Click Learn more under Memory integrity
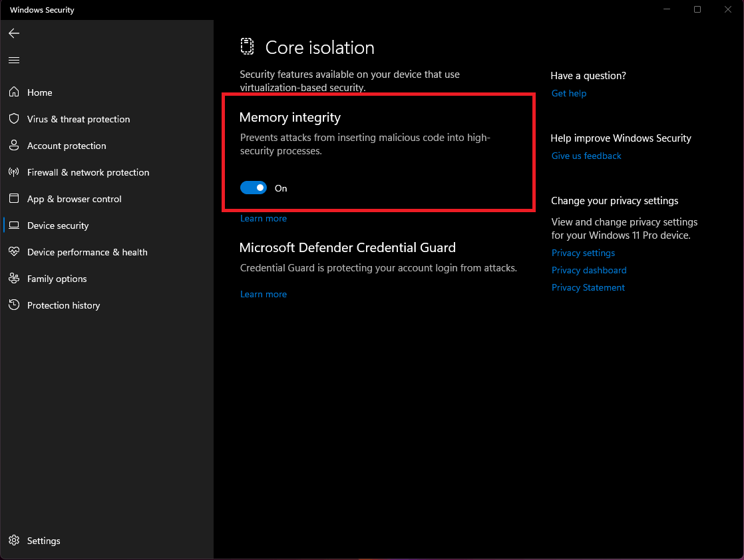 264,217
